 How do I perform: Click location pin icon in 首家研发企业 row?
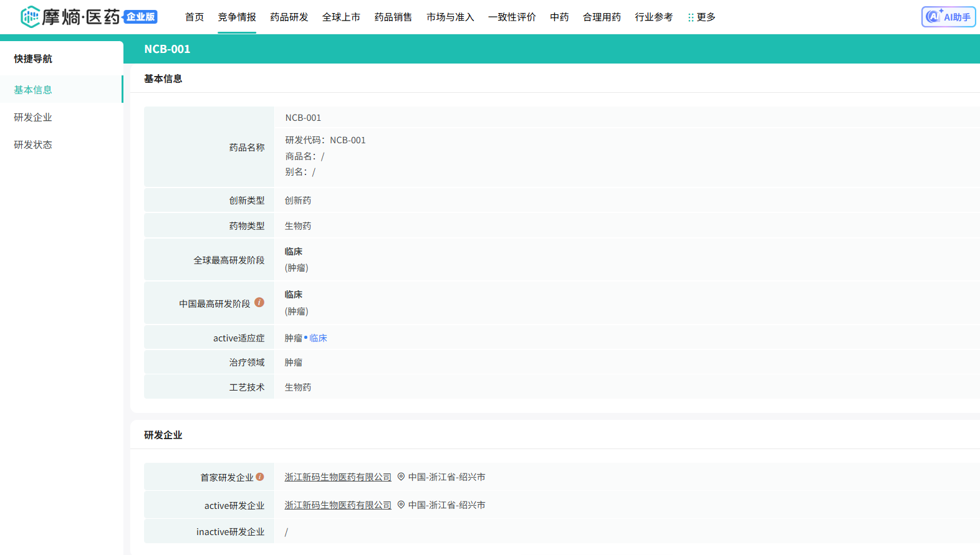[x=401, y=477]
